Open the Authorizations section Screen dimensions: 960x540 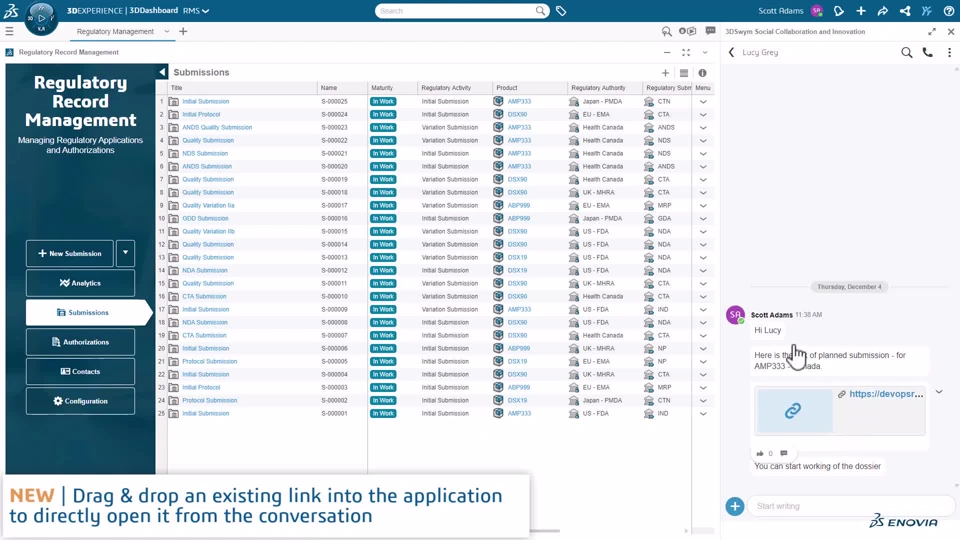(80, 342)
